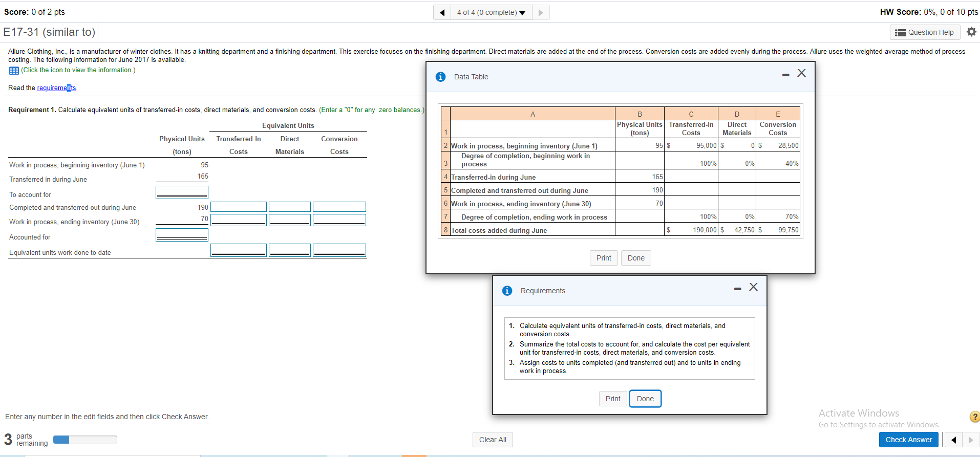Click the 190,000 transferred-in cost cell

[691, 230]
